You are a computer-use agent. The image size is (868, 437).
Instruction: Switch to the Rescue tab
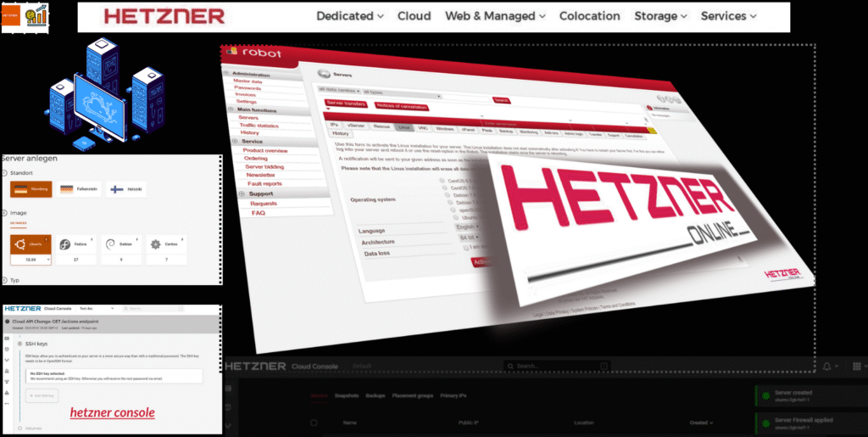pyautogui.click(x=381, y=126)
